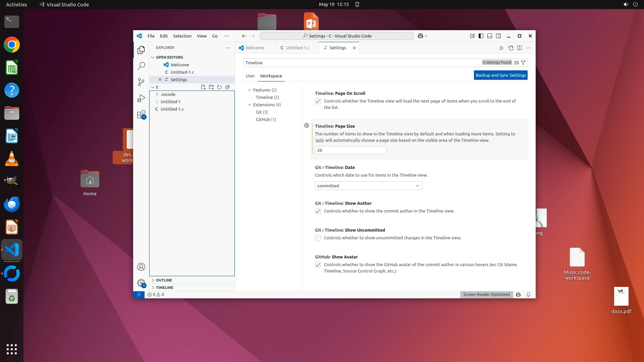Click the Timeline Page Size input field
This screenshot has height=362, width=644.
351,150
